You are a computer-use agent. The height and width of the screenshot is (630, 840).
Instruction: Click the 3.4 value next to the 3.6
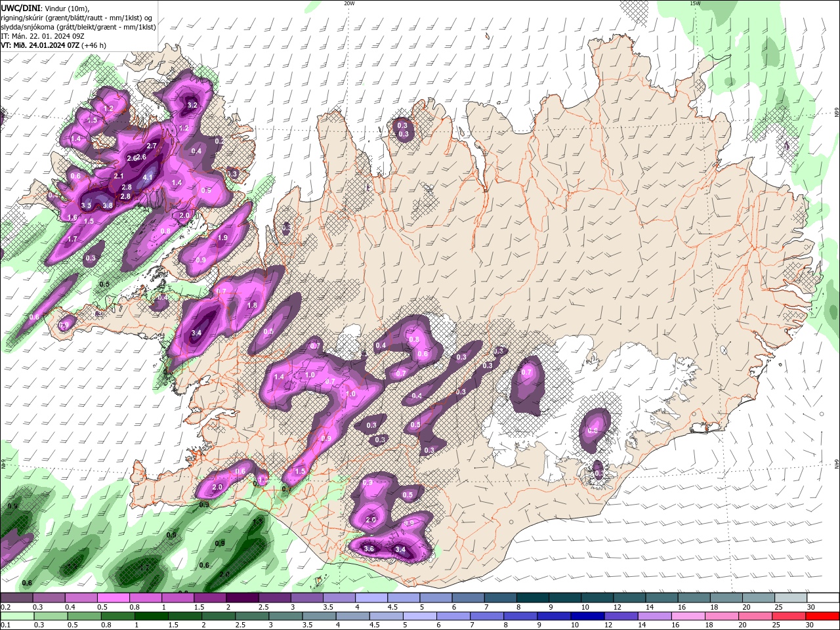(400, 549)
